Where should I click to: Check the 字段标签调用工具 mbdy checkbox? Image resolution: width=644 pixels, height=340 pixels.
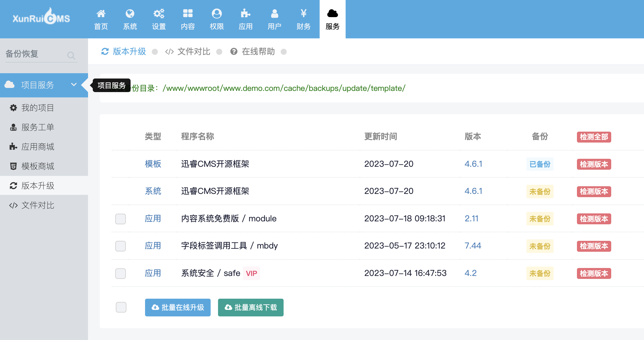pos(121,246)
